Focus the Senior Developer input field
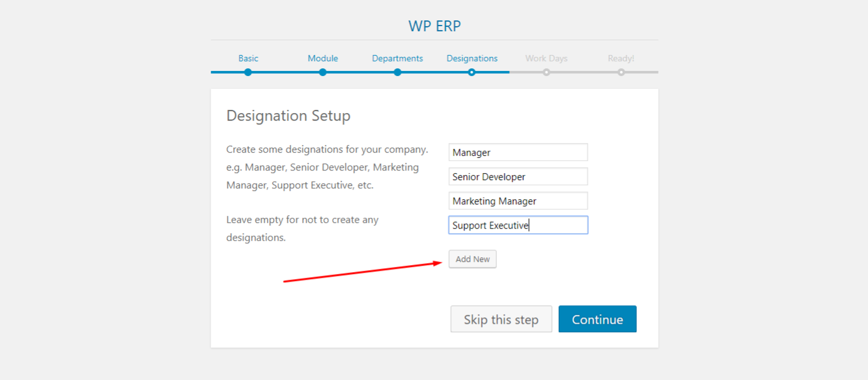Viewport: 868px width, 380px height. 518,176
